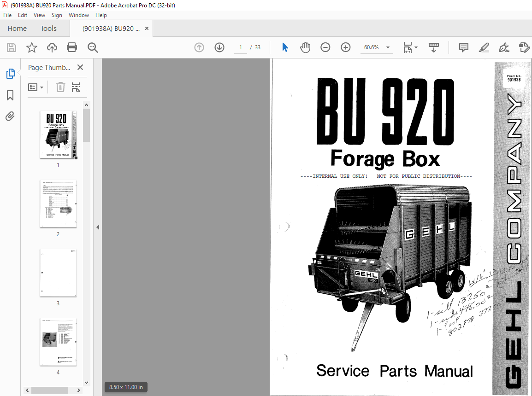Select page 3 thumbnail
532x396 pixels.
point(59,273)
